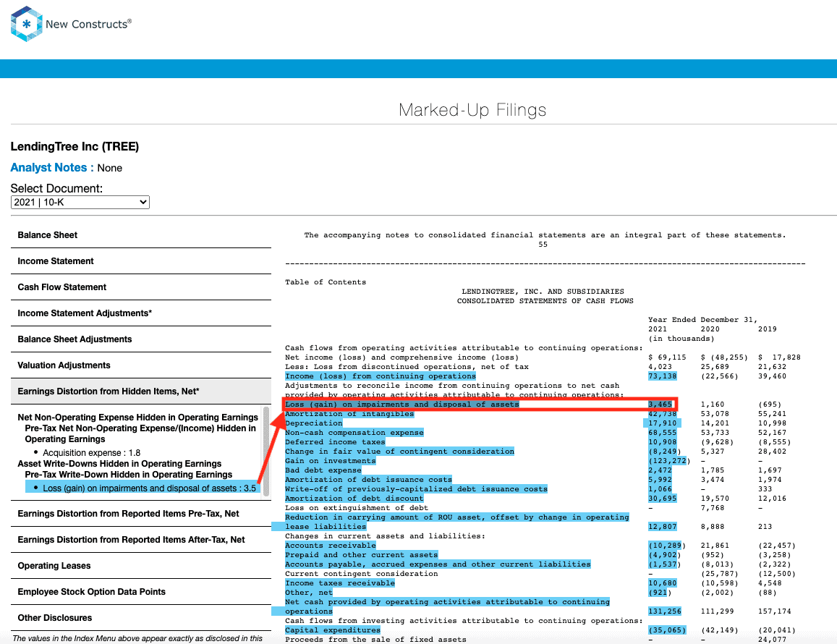This screenshot has height=644, width=837.
Task: Click highlighted Income taxes receivable line
Action: 340,583
